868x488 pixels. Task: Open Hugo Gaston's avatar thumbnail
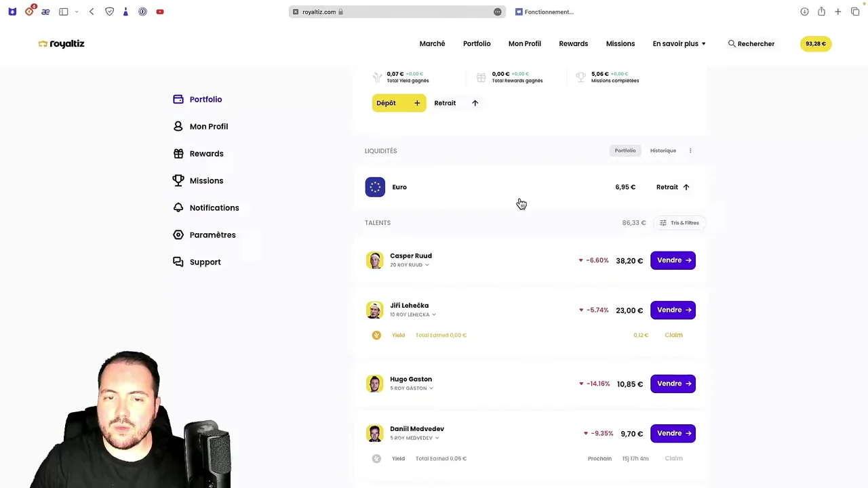pyautogui.click(x=375, y=384)
